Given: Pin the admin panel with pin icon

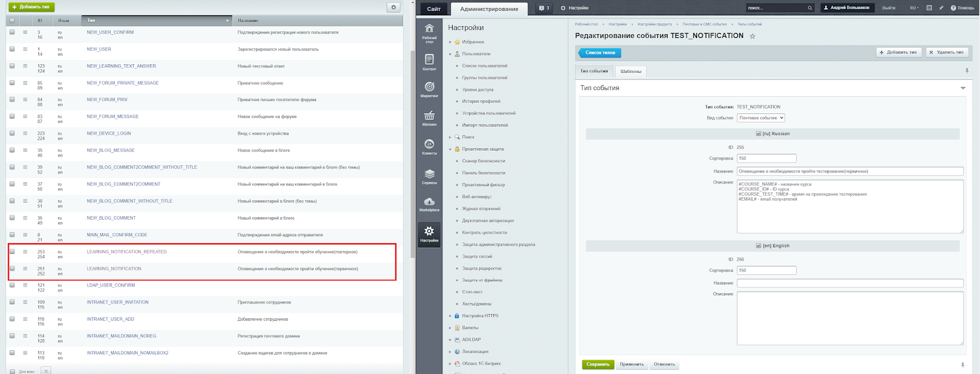Looking at the screenshot, I should pos(941,8).
